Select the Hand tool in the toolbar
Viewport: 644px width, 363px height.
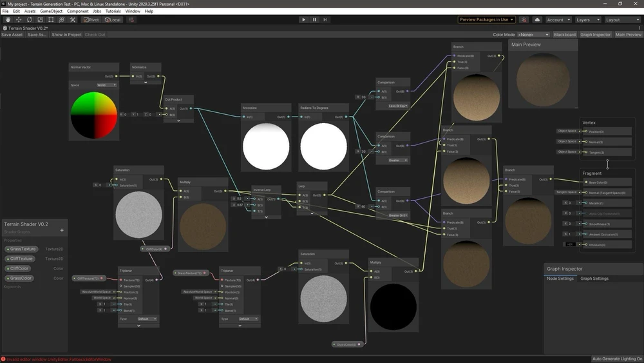click(8, 20)
